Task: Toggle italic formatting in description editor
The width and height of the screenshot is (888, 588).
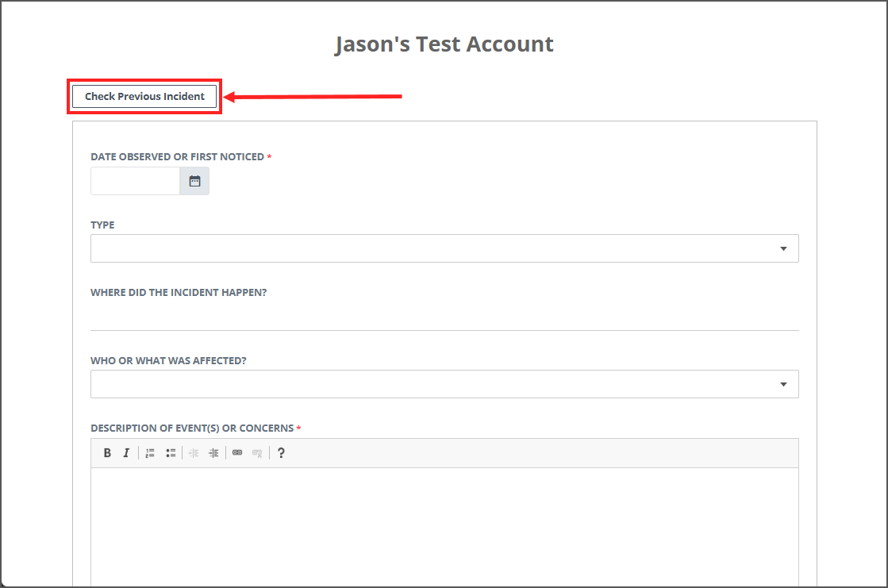Action: 126,453
